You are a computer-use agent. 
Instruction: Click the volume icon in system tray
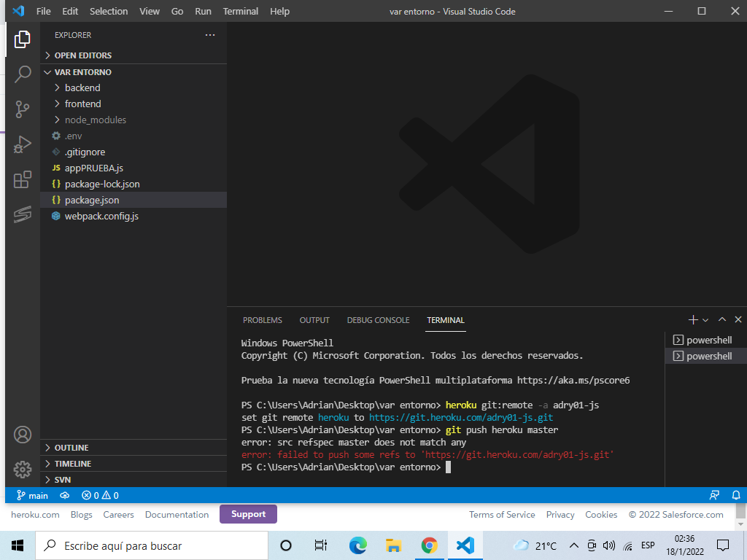(x=609, y=545)
